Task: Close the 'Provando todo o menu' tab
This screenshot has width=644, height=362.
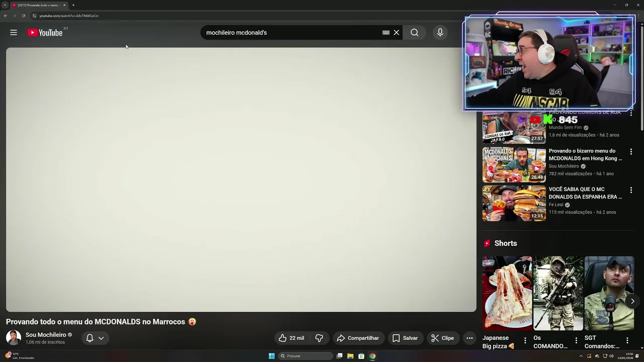Action: point(64,5)
